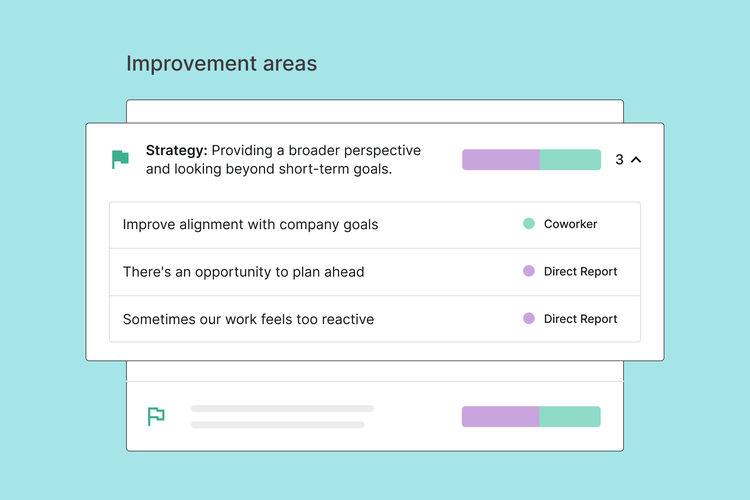Click the Strategy description text
Image resolution: width=750 pixels, height=500 pixels.
pyautogui.click(x=283, y=160)
